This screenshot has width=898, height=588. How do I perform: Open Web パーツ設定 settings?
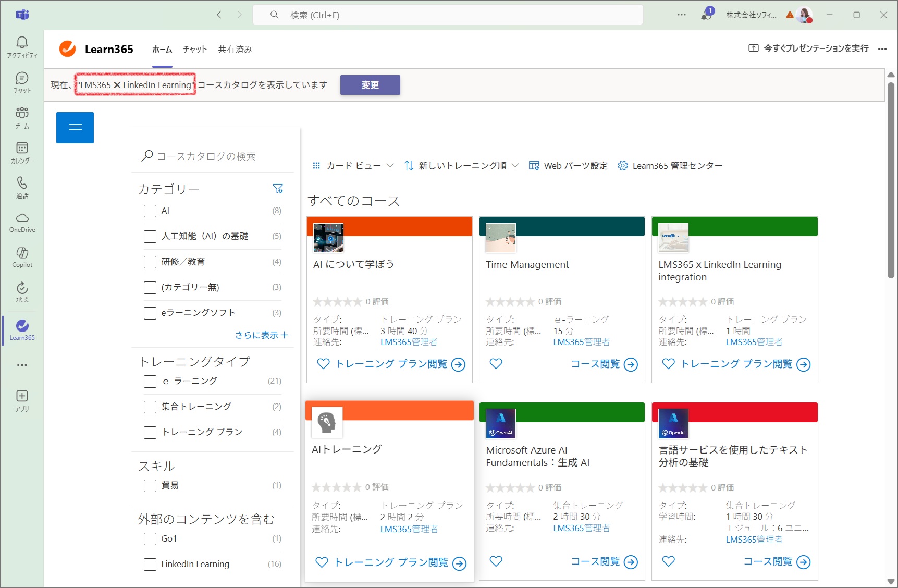pos(568,166)
